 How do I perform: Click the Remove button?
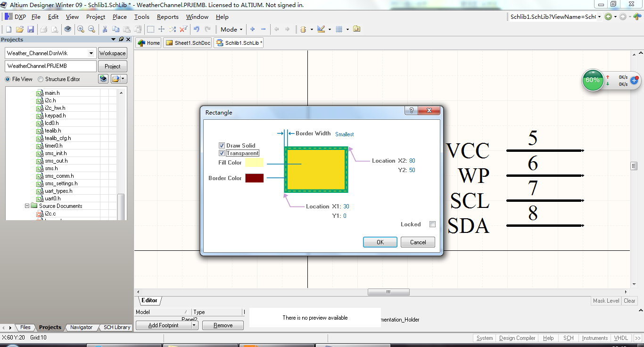coord(223,325)
